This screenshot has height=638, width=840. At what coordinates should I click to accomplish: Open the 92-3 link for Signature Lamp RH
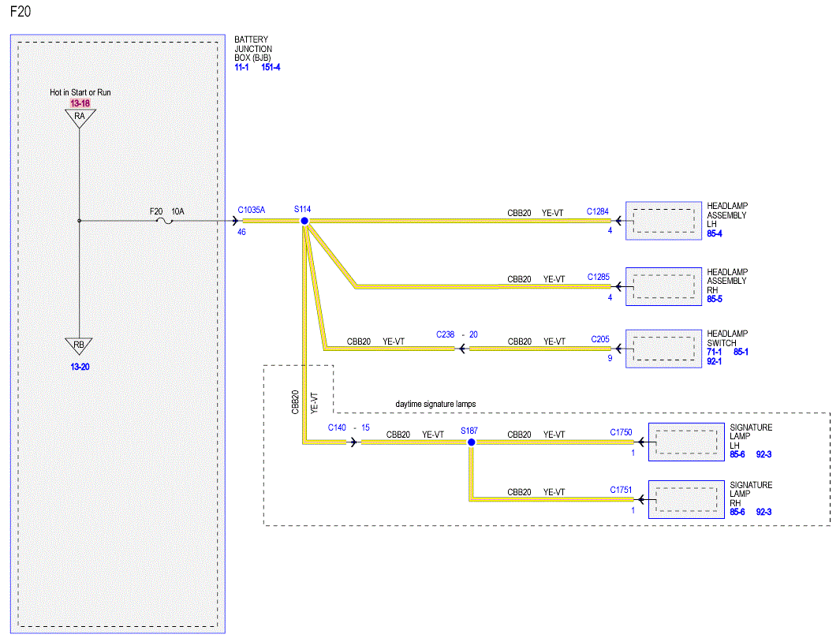coord(764,512)
